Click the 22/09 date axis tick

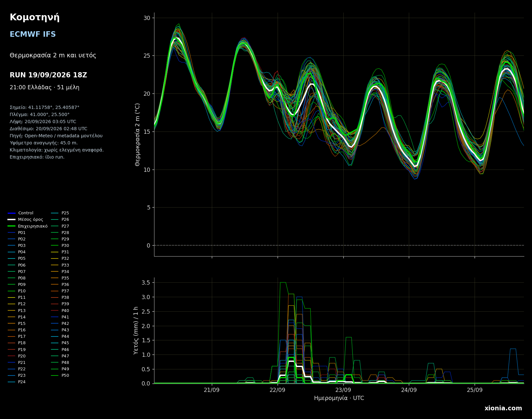pos(278,390)
